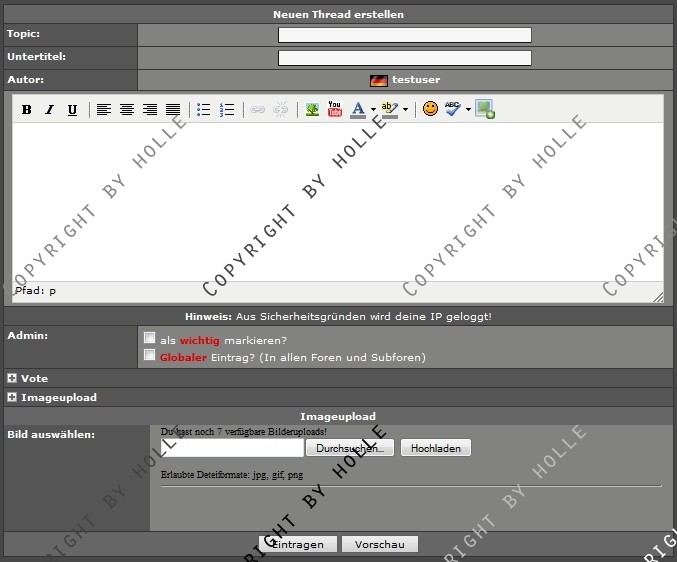Align text left
The height and width of the screenshot is (562, 677).
click(x=104, y=110)
